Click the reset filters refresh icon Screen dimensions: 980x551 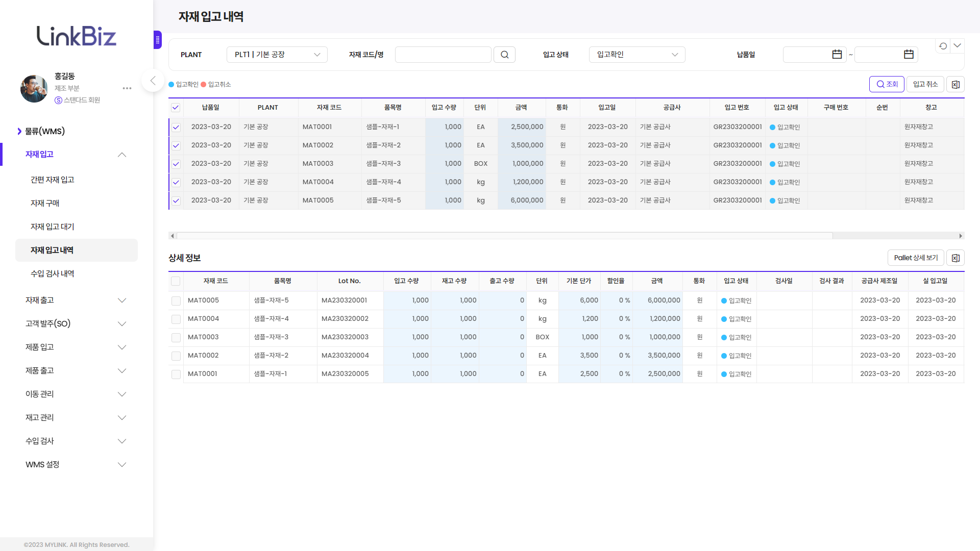(x=943, y=46)
